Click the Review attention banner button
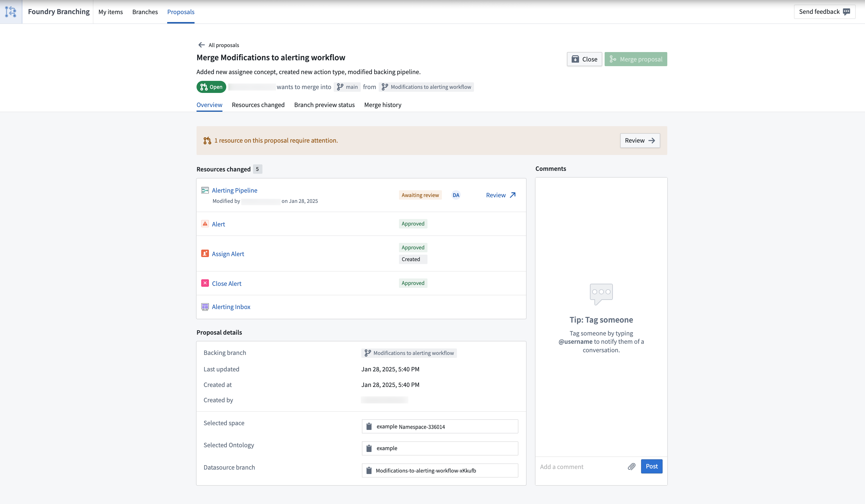The width and height of the screenshot is (865, 504). pyautogui.click(x=639, y=140)
